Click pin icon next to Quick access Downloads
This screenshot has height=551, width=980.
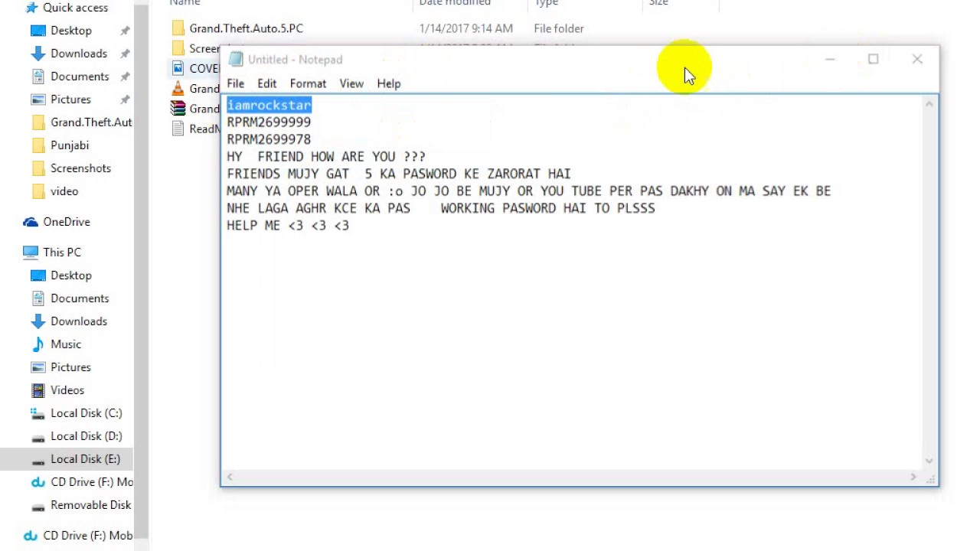[x=125, y=54]
